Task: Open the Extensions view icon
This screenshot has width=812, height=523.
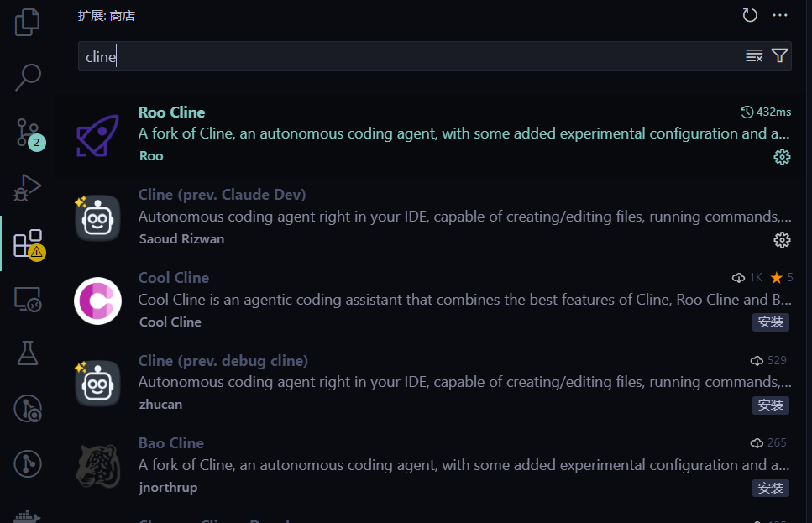Action: pos(28,243)
